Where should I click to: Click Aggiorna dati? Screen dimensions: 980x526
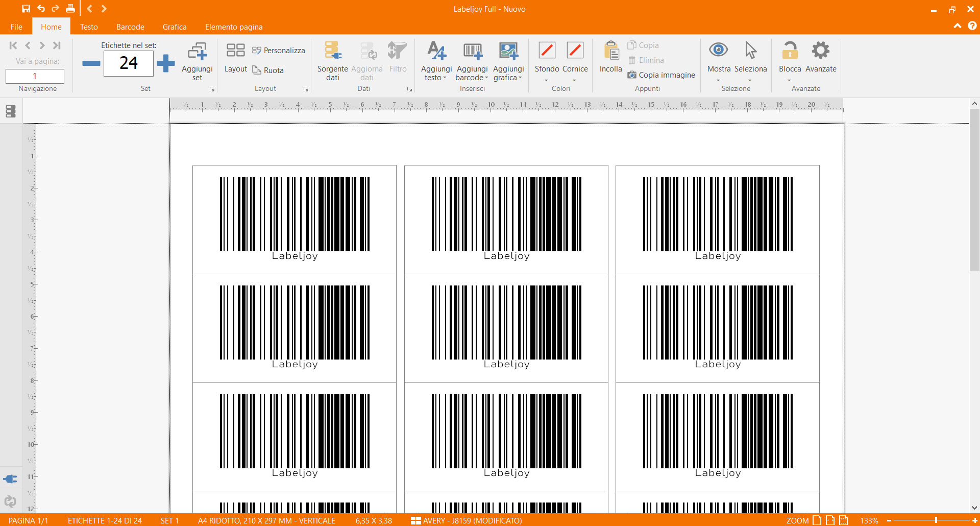pos(366,61)
